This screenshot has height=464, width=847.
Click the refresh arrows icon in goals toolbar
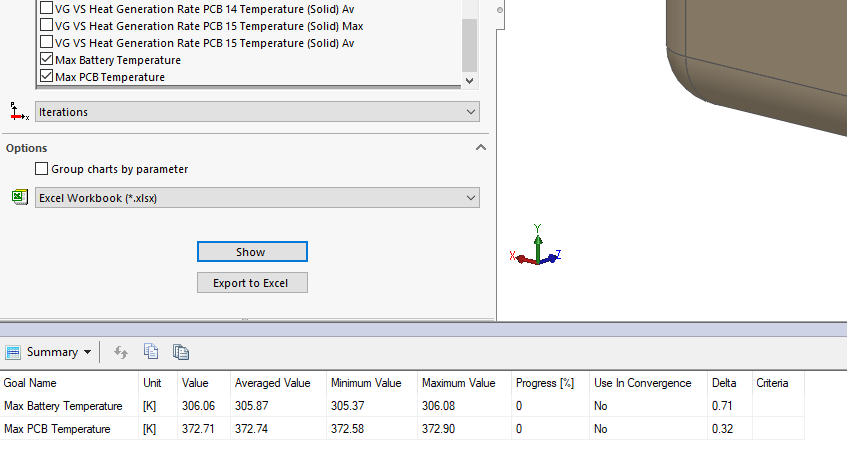click(x=121, y=352)
